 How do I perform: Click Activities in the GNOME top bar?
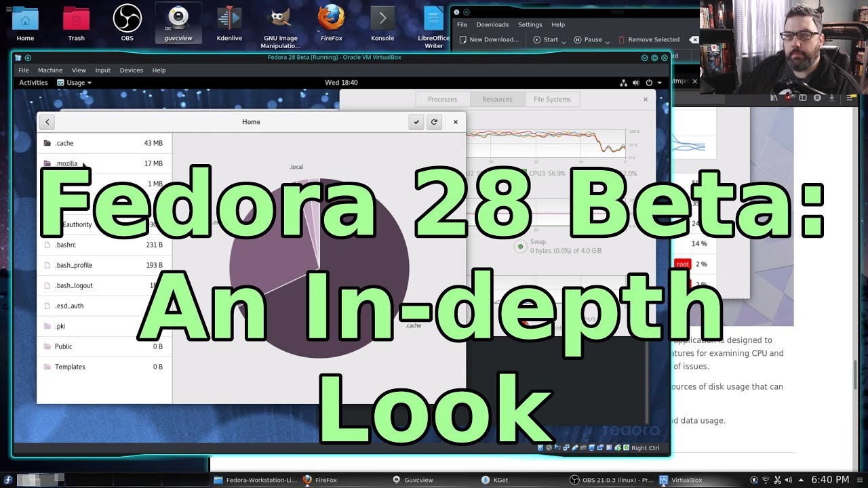(x=33, y=83)
